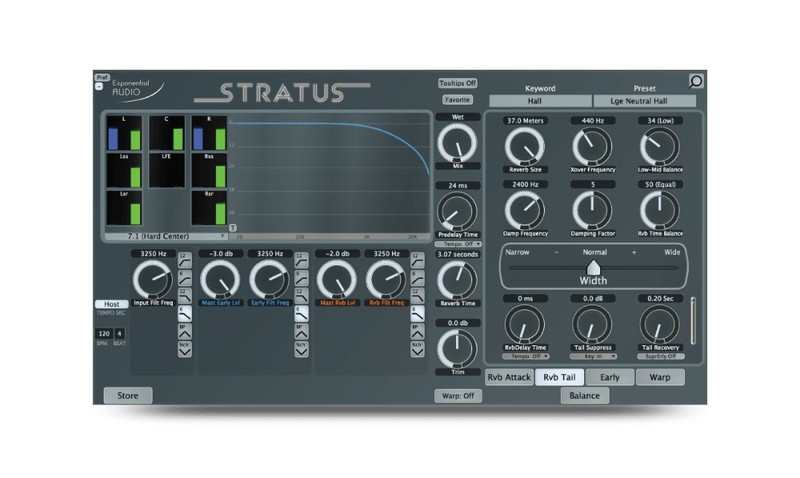Select band-pass (BP) for the early filter
The width and height of the screenshot is (800, 478).
302,331
